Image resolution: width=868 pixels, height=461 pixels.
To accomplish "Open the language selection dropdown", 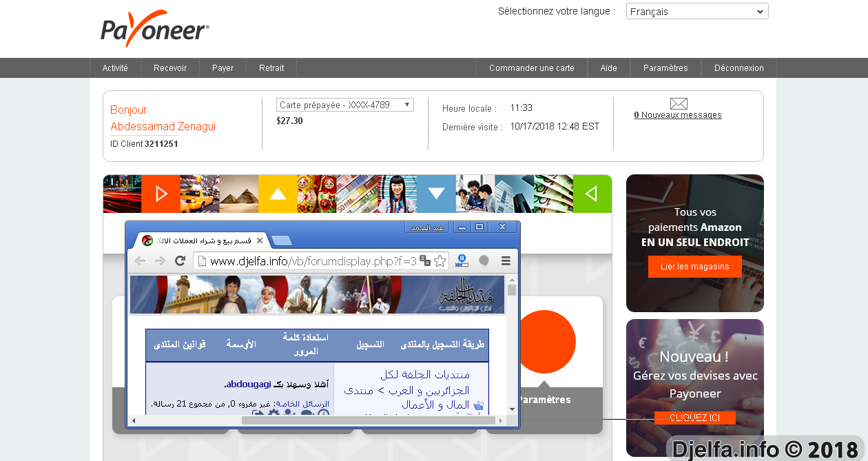I will (697, 11).
